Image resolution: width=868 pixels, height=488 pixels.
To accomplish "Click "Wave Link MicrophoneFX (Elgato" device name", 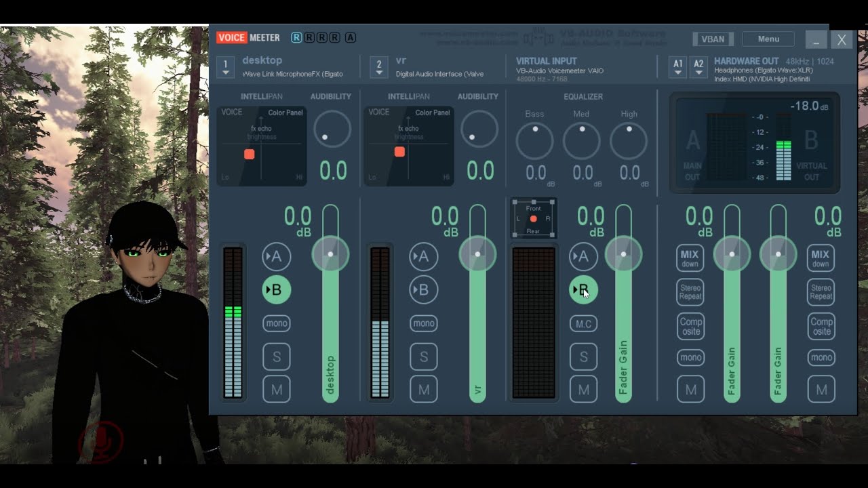I will tap(292, 74).
